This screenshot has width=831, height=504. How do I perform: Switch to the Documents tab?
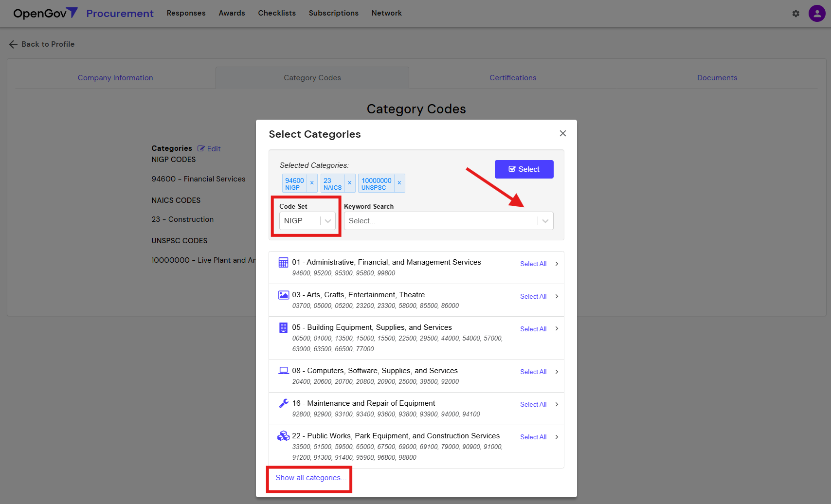717,78
